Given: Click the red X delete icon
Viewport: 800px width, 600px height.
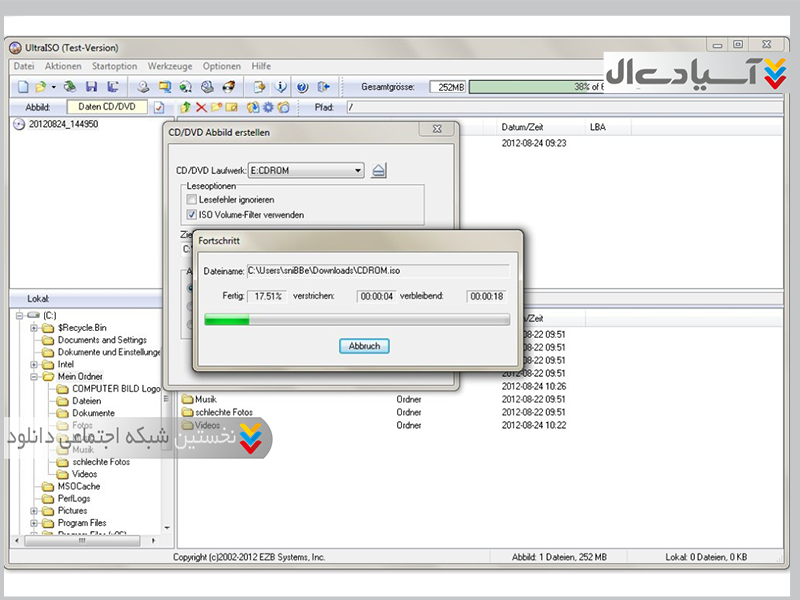Looking at the screenshot, I should tap(201, 107).
